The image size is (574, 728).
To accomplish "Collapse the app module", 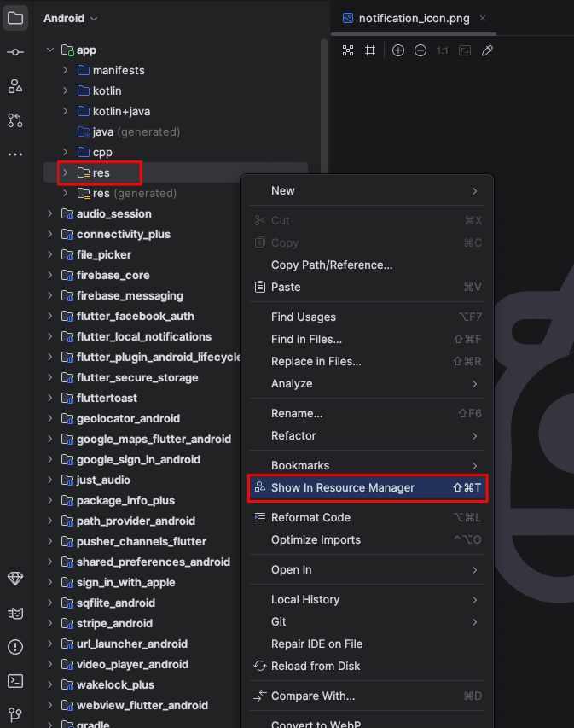I will coord(50,50).
